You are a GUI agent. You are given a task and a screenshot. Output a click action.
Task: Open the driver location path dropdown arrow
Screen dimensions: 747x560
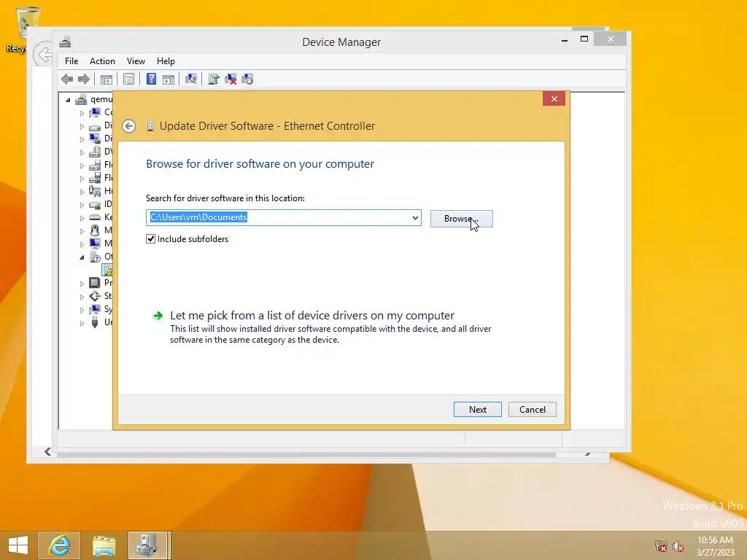pos(415,217)
